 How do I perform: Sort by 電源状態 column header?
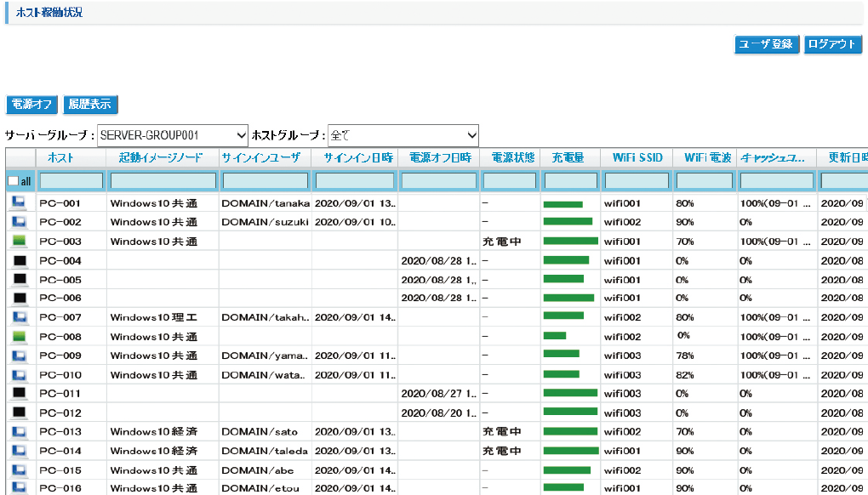click(x=513, y=157)
